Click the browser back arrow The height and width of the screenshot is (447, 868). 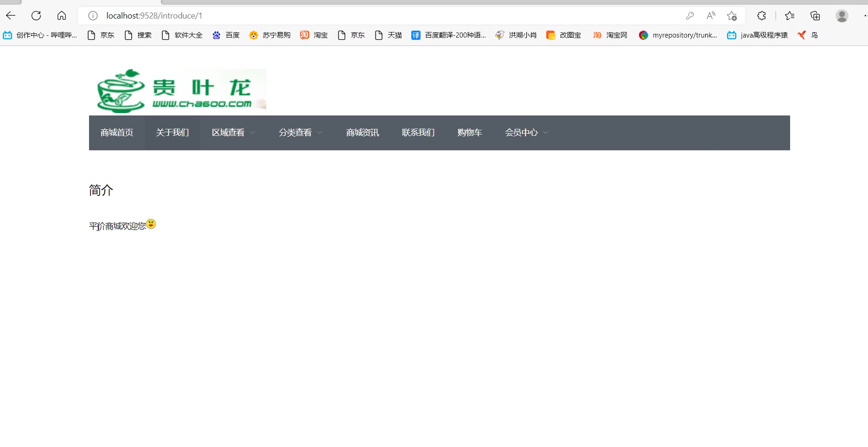(x=11, y=16)
